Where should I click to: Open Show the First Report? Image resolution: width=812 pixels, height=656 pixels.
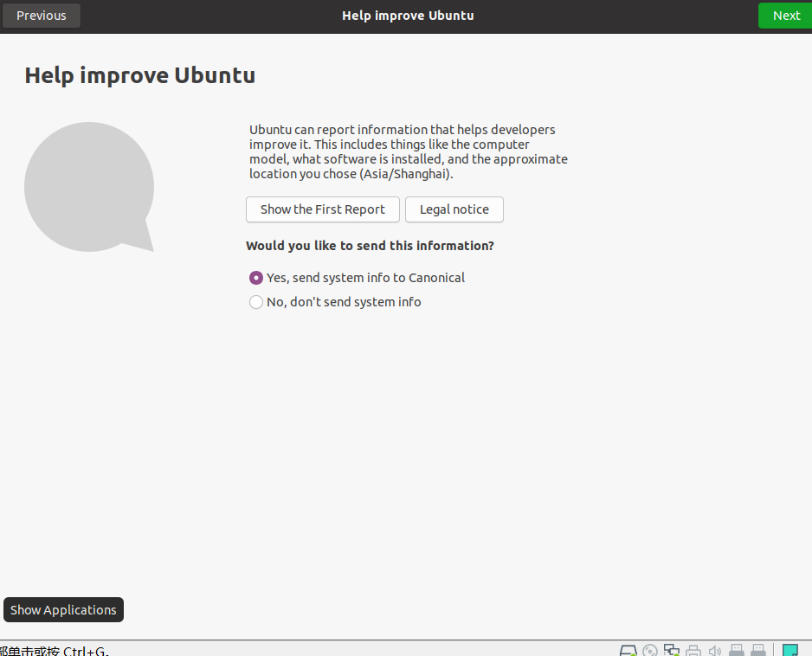323,209
